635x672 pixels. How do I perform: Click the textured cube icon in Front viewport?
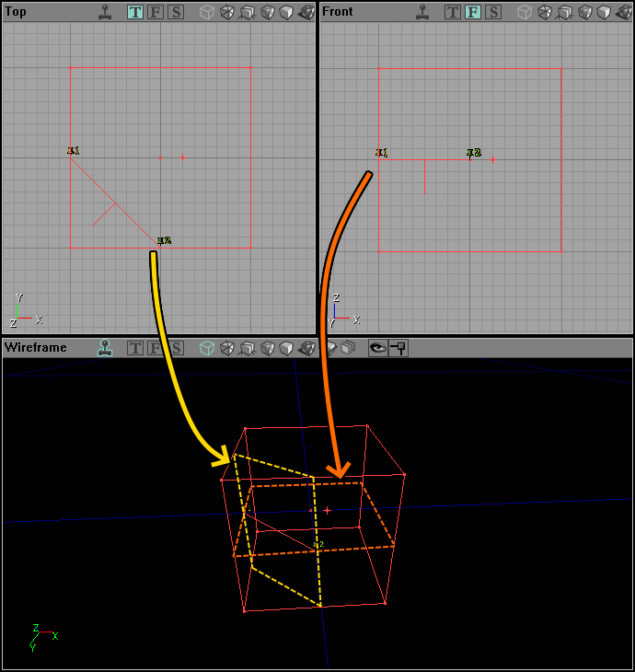[x=585, y=12]
